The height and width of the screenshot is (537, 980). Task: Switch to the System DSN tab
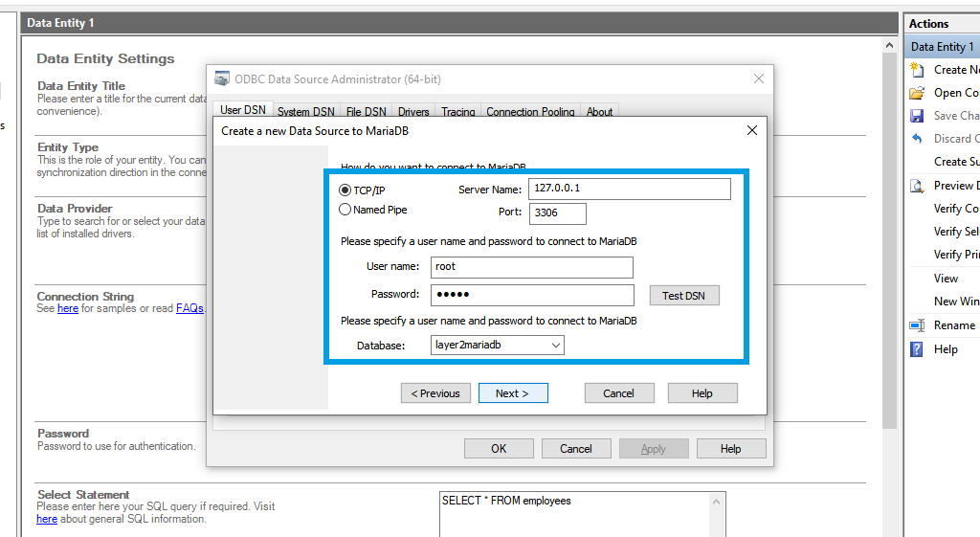click(x=305, y=112)
